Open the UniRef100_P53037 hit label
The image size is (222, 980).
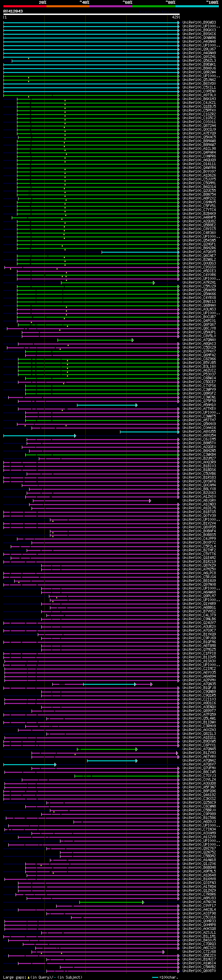coord(199,374)
